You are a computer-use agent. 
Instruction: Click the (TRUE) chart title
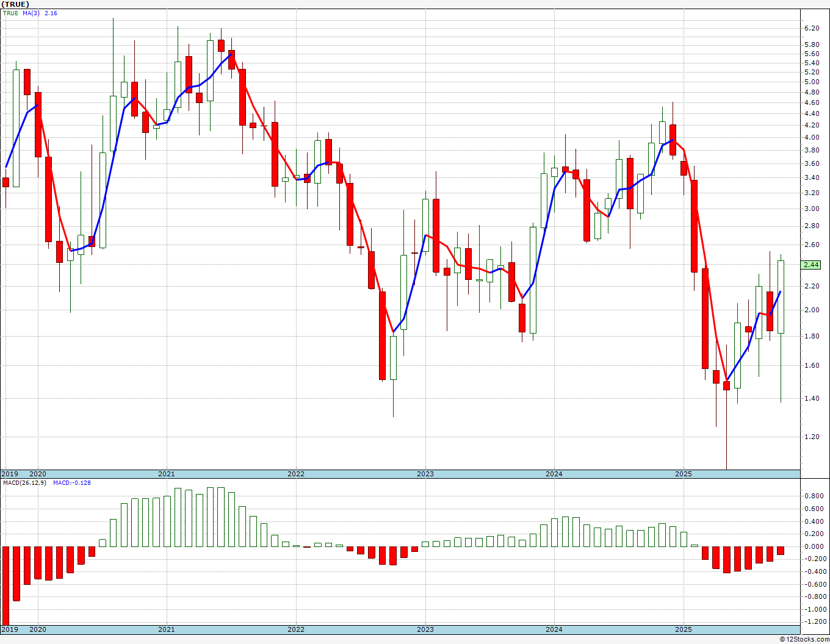coord(15,4)
